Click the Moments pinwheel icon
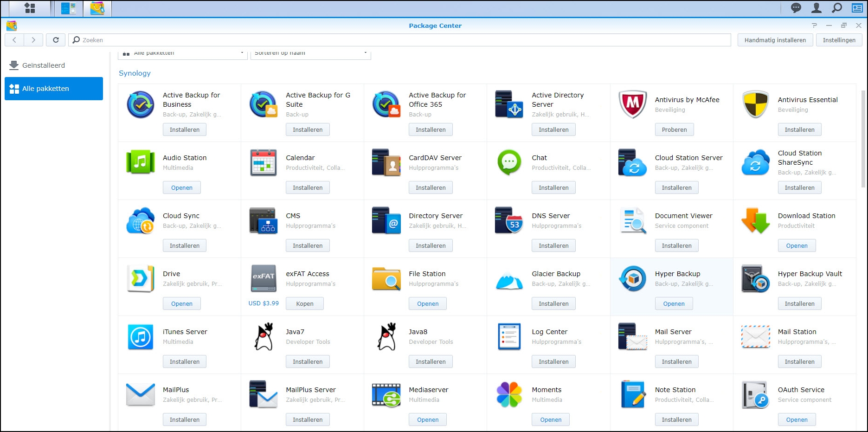The width and height of the screenshot is (868, 432). 509,394
